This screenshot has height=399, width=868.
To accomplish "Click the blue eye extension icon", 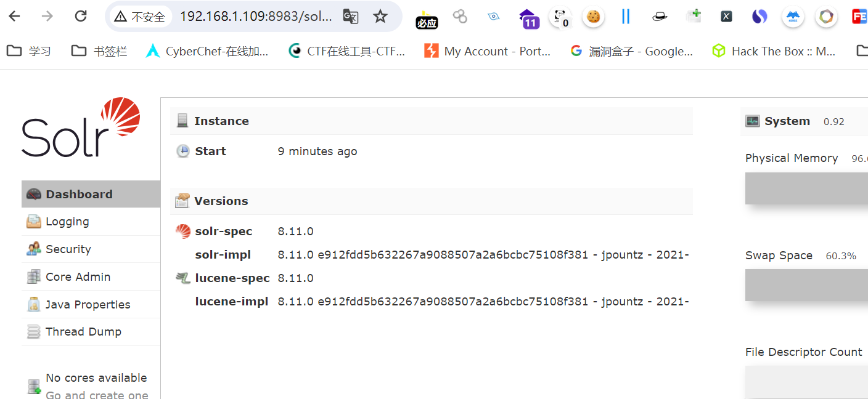I will pyautogui.click(x=493, y=17).
